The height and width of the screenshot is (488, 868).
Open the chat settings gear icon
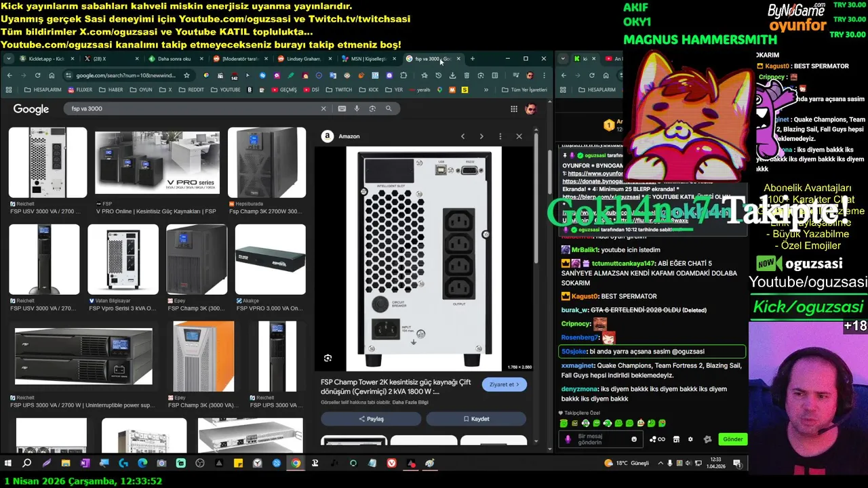pos(690,439)
